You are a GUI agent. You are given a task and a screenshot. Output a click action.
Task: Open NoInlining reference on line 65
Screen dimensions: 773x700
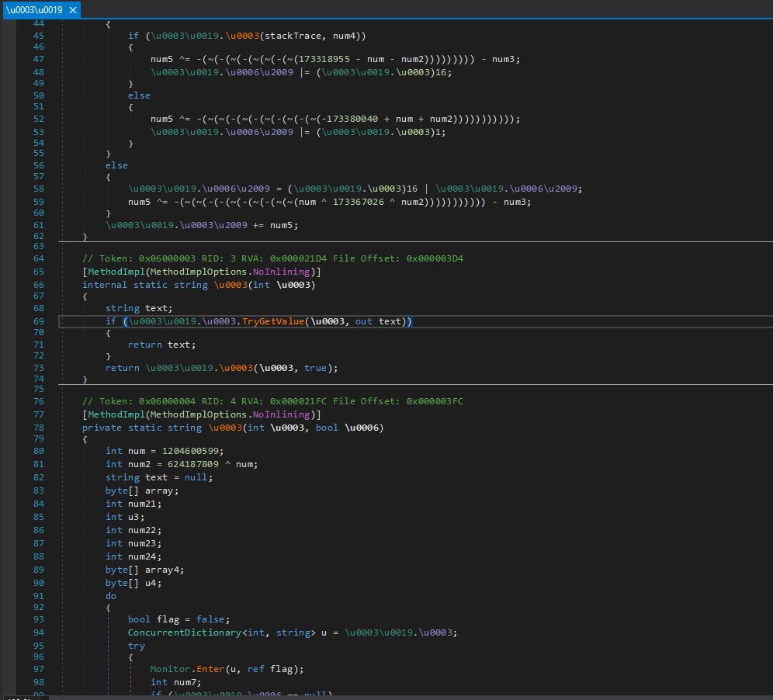pyautogui.click(x=281, y=272)
